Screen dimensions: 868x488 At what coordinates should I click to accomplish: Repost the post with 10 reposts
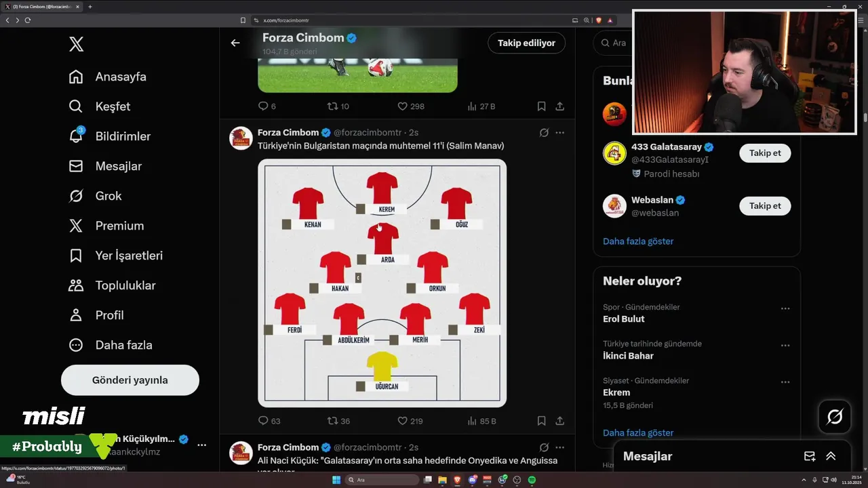click(338, 106)
